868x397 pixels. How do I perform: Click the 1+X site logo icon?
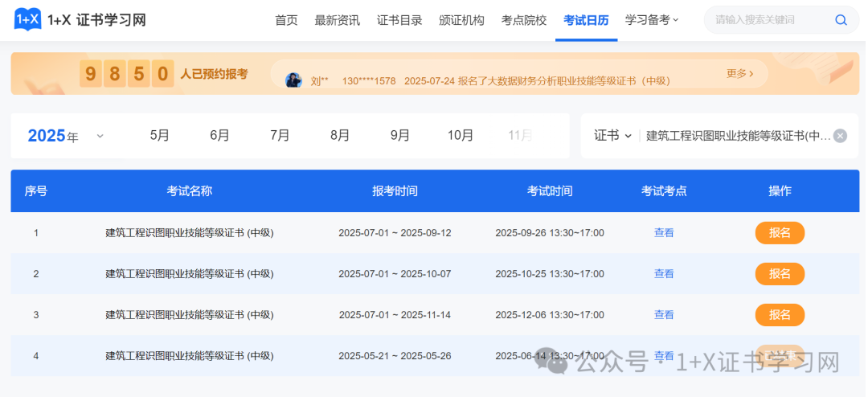point(27,19)
